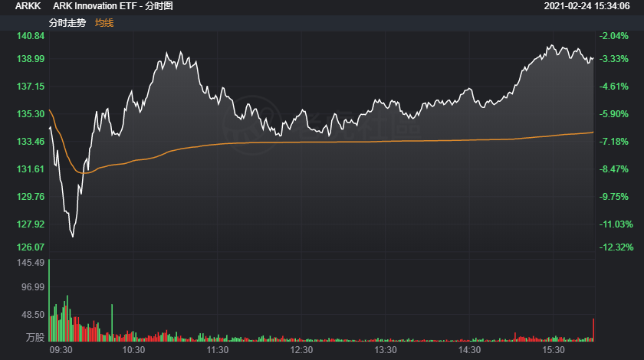Click the price line's lowest trough point
644x360 pixels.
pos(73,237)
